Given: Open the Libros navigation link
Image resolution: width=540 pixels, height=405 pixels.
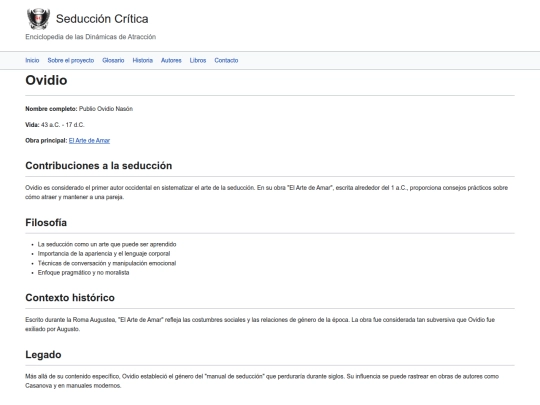Looking at the screenshot, I should click(198, 60).
